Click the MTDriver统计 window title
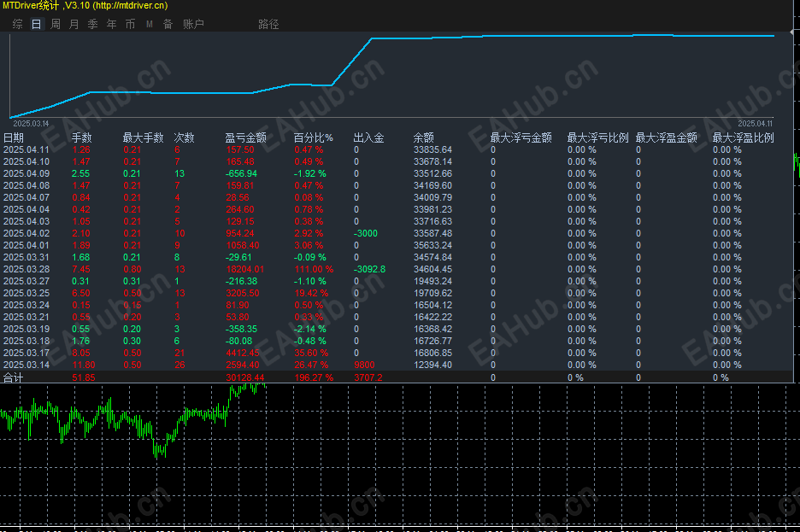Screen dimensions: 800x532 [31, 6]
